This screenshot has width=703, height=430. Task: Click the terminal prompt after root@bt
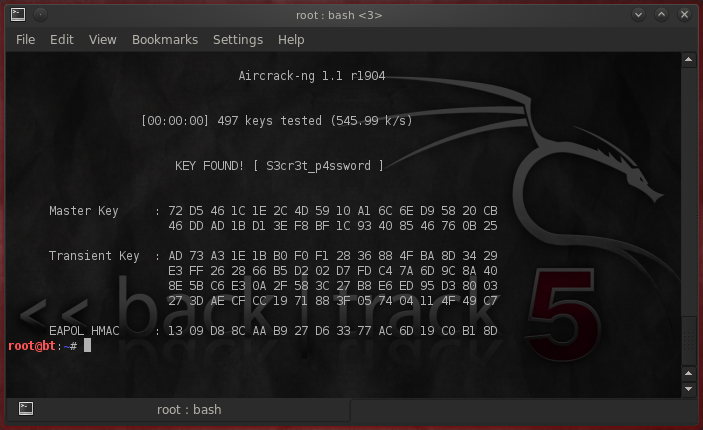88,346
